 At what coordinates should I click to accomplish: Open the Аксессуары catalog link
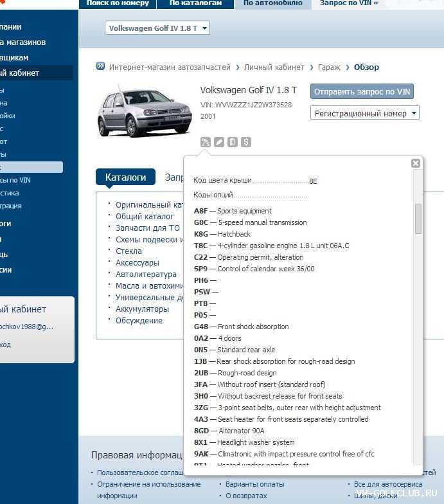click(138, 262)
